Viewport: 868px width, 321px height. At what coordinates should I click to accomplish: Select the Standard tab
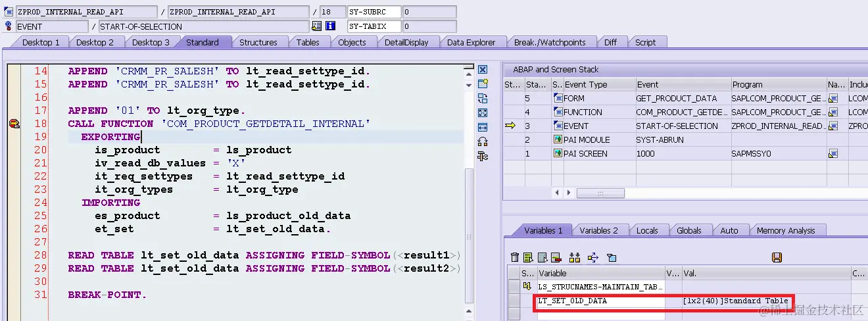point(203,42)
